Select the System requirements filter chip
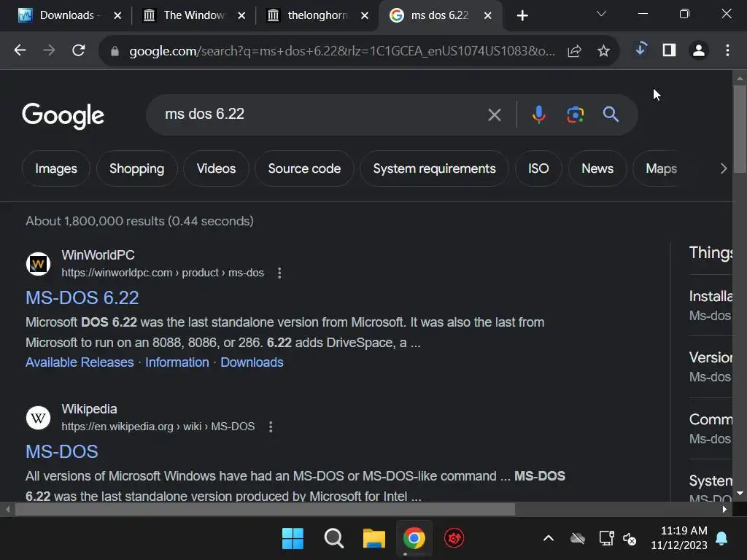This screenshot has height=560, width=747. point(435,168)
